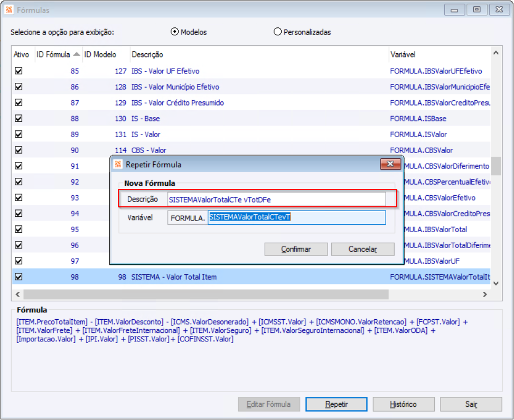Viewport: 514px width, 420px height.
Task: Click the list scroll down arrow
Action: pos(496,283)
